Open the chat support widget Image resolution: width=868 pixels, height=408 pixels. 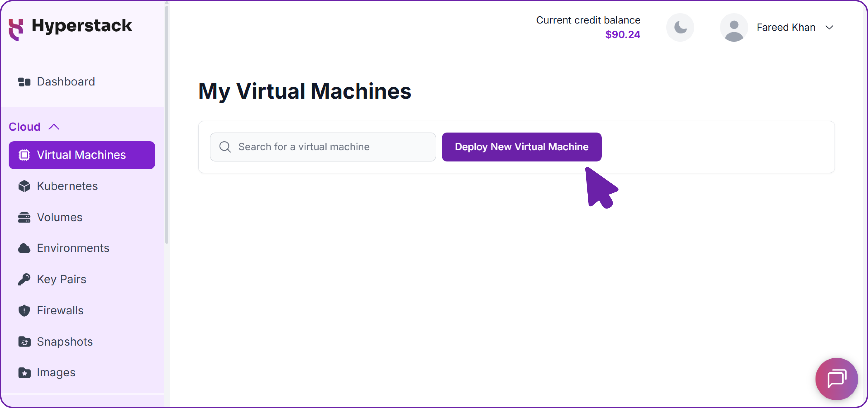click(836, 379)
